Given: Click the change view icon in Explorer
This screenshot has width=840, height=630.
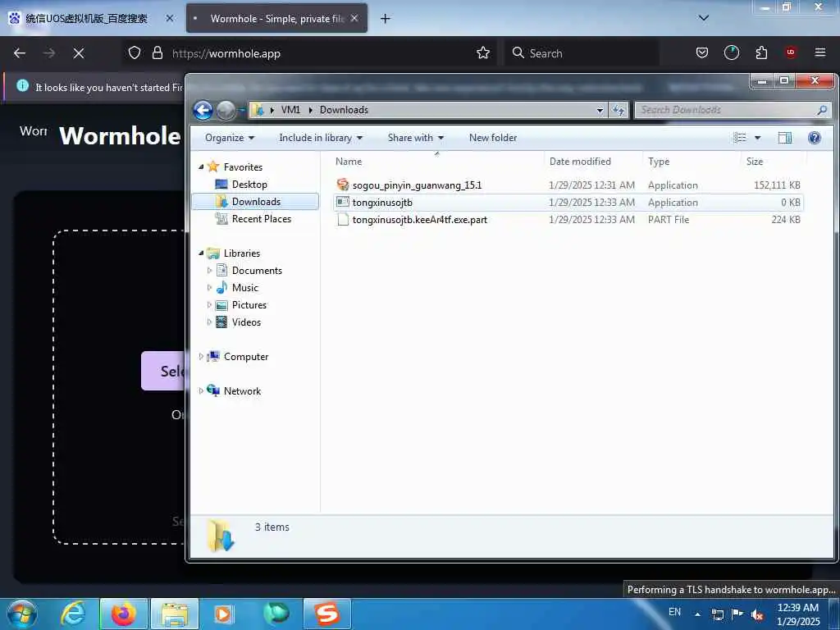Looking at the screenshot, I should [x=740, y=138].
